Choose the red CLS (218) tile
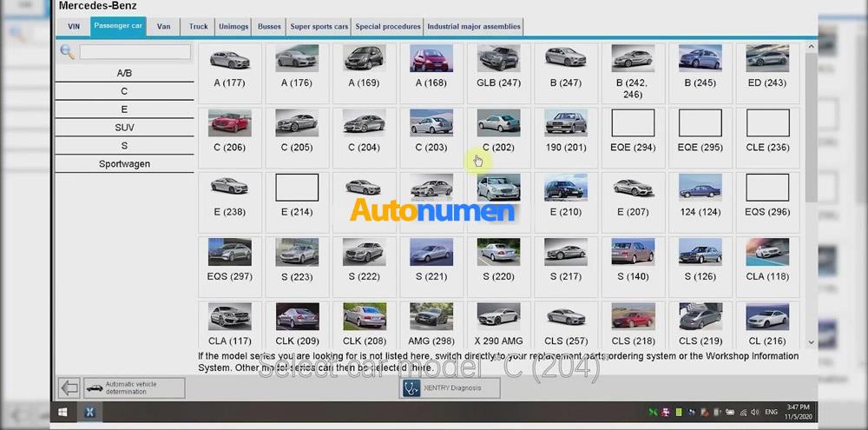This screenshot has width=868, height=430. pos(633,324)
